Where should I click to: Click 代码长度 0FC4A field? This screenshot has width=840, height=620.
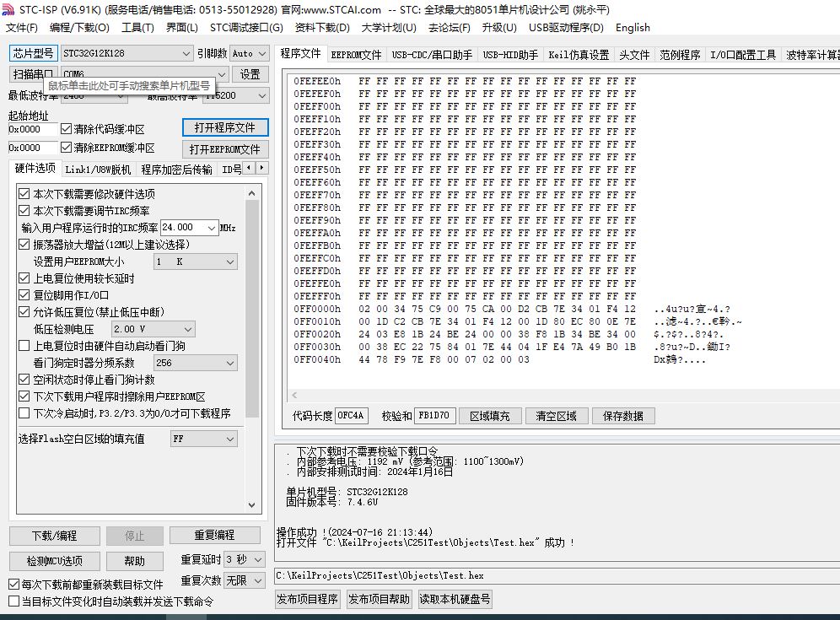coord(352,415)
